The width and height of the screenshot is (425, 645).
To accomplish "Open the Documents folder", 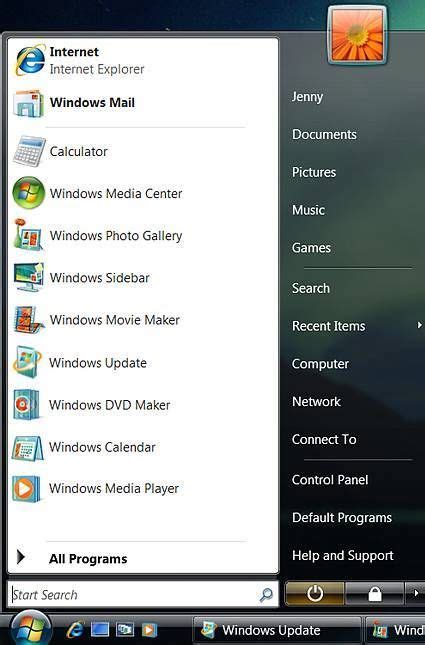I will point(324,135).
